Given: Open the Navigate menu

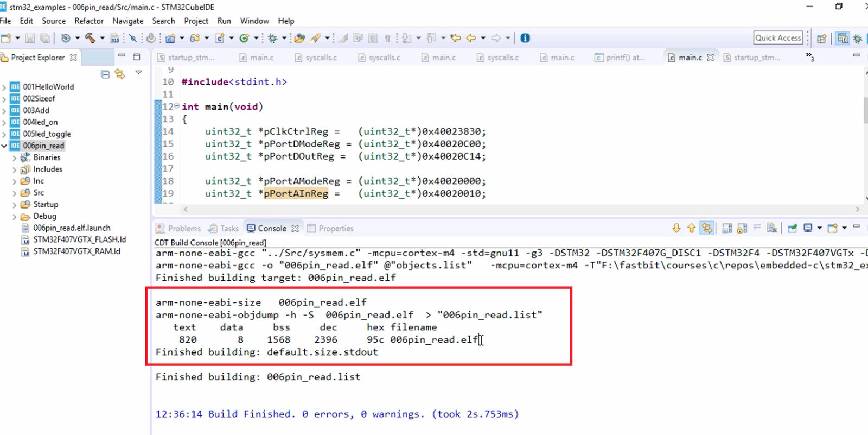Looking at the screenshot, I should click(128, 21).
